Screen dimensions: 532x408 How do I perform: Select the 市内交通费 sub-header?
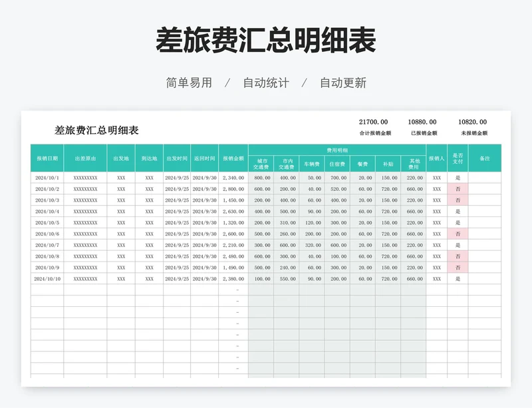(x=287, y=164)
